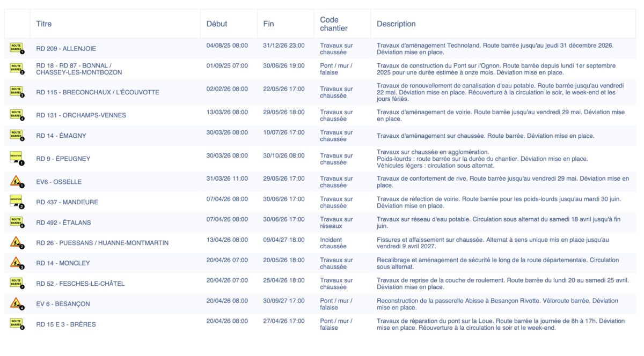Screen dimensions: 644x356
Task: Click the Description column header
Action: 396,24
